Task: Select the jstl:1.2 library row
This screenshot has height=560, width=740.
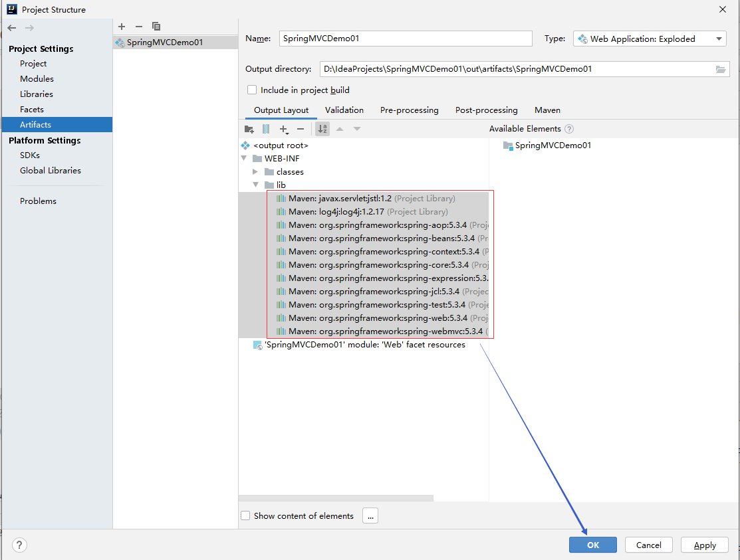Action: 364,199
